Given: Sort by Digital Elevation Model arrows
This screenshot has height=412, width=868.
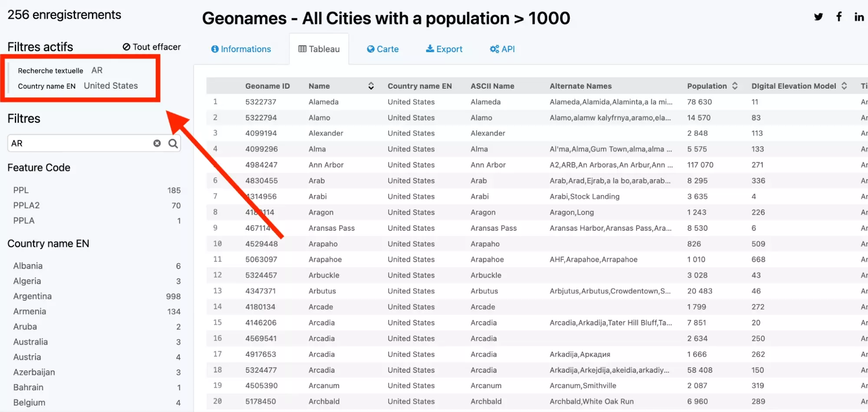Looking at the screenshot, I should [844, 86].
